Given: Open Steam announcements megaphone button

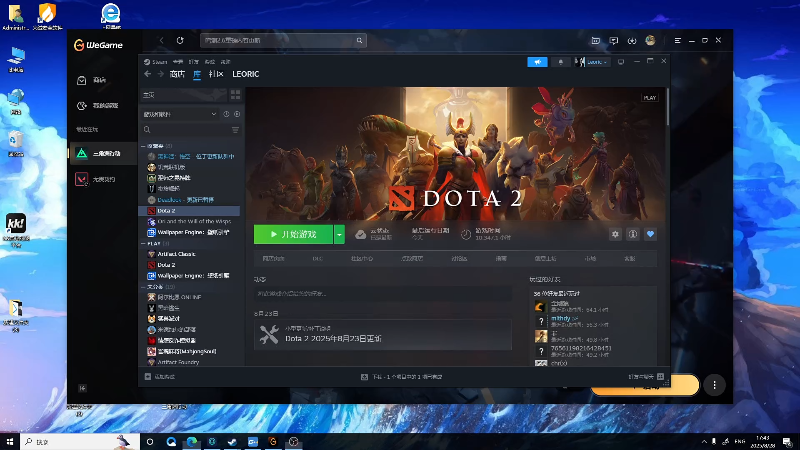Looking at the screenshot, I should point(537,62).
